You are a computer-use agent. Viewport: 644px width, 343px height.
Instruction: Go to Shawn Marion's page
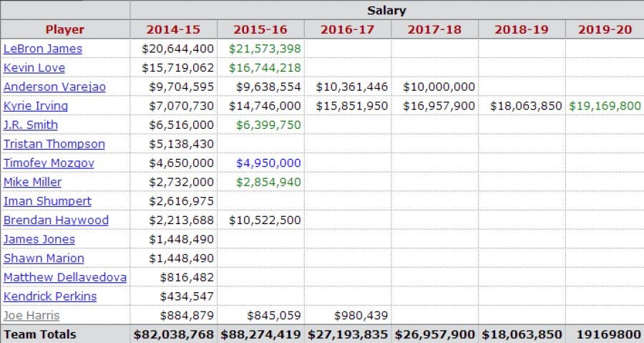click(44, 258)
